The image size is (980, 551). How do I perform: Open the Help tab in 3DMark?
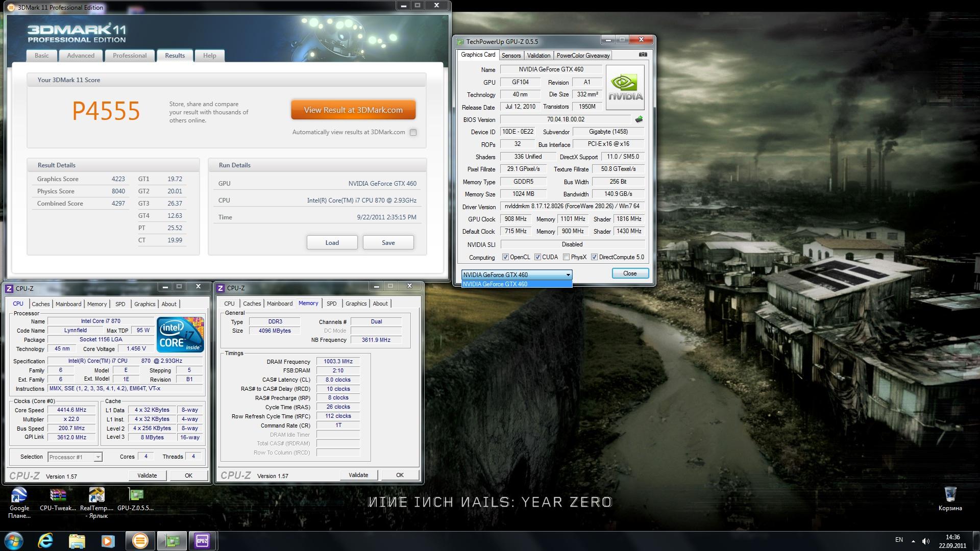point(209,56)
